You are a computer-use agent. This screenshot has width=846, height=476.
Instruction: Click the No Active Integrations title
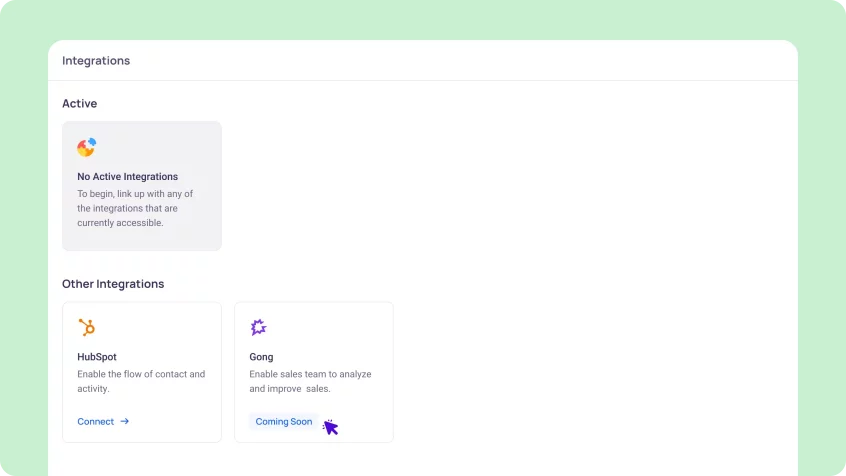127,176
